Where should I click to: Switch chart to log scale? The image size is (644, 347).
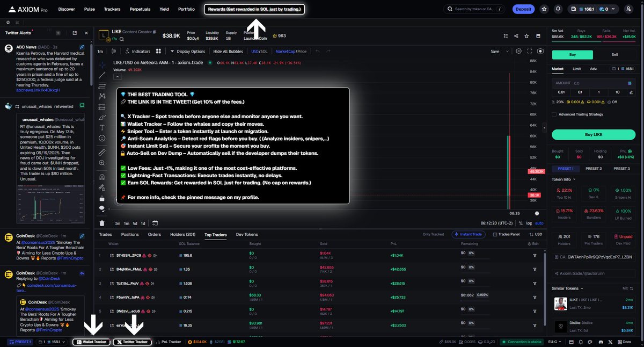529,223
